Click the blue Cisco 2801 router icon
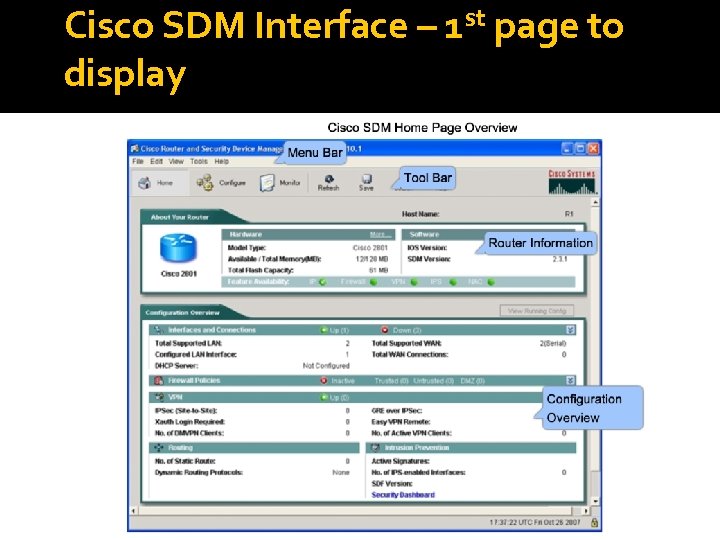This screenshot has width=720, height=540. (179, 248)
